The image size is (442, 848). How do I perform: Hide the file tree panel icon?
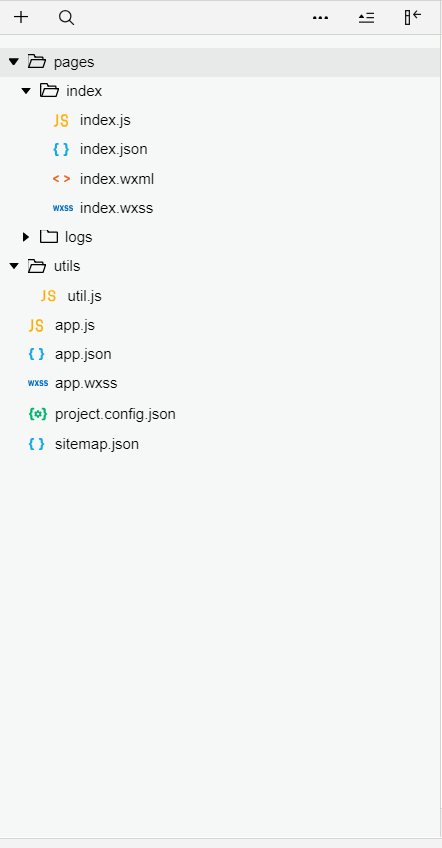(412, 17)
